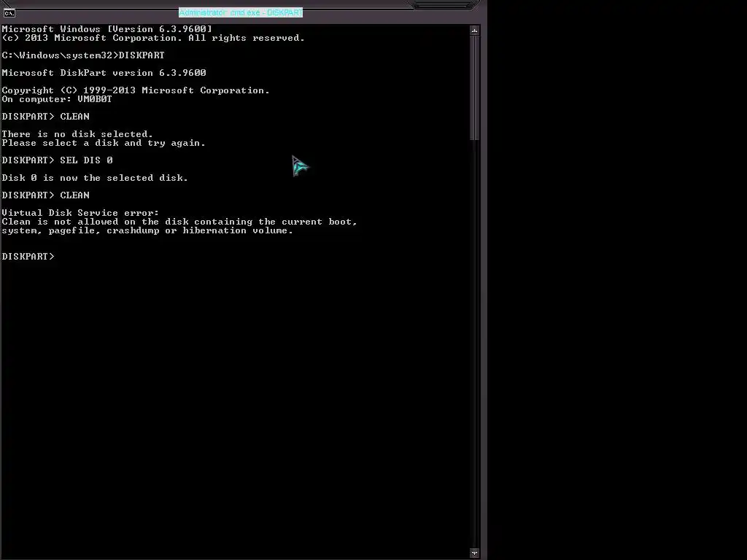Click the 'Virtual Disk Service error:' line

(80, 213)
